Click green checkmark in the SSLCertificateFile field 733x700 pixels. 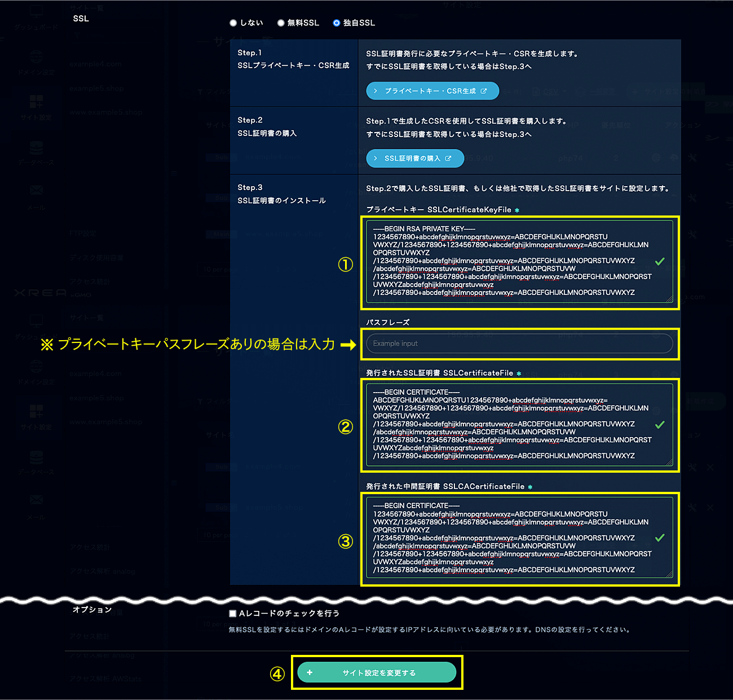(660, 424)
